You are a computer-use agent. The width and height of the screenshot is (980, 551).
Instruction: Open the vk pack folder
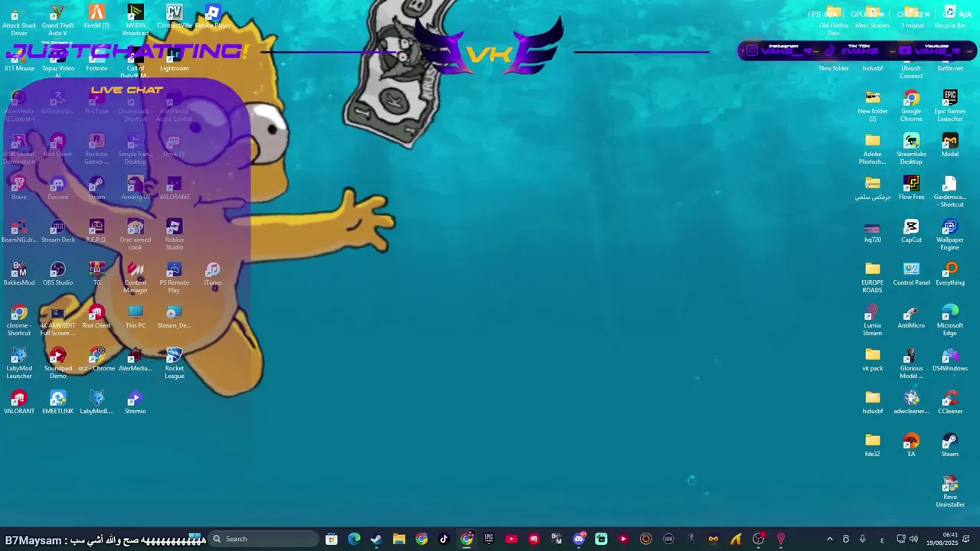point(872,360)
